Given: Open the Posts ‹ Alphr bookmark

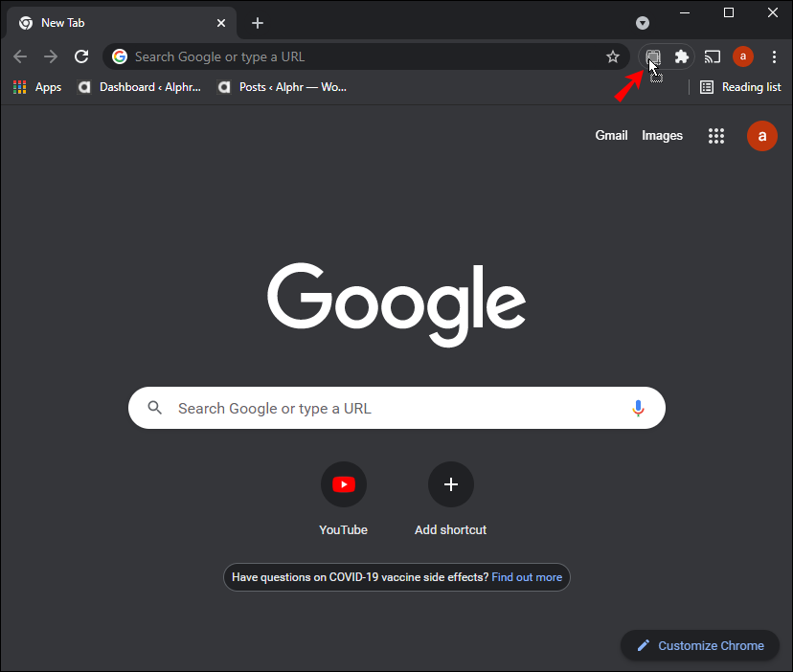Looking at the screenshot, I should 282,87.
